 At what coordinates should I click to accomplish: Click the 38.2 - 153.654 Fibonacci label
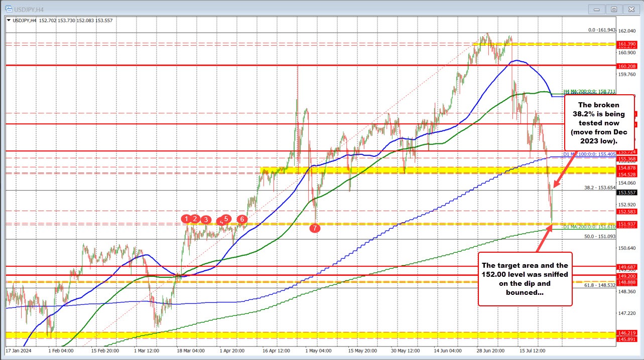[x=600, y=188]
